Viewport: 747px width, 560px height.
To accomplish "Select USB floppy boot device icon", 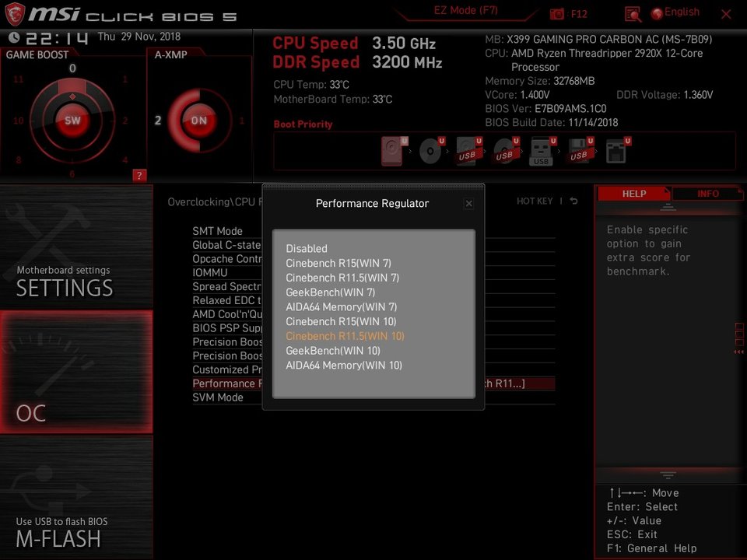I will [580, 151].
